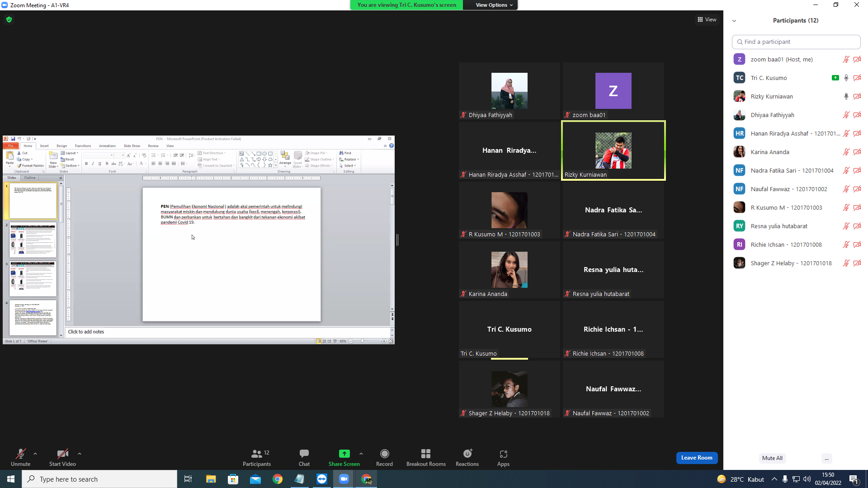Toggle Bold formatting in PowerPoint ribbon
The width and height of the screenshot is (868, 488).
pyautogui.click(x=86, y=164)
